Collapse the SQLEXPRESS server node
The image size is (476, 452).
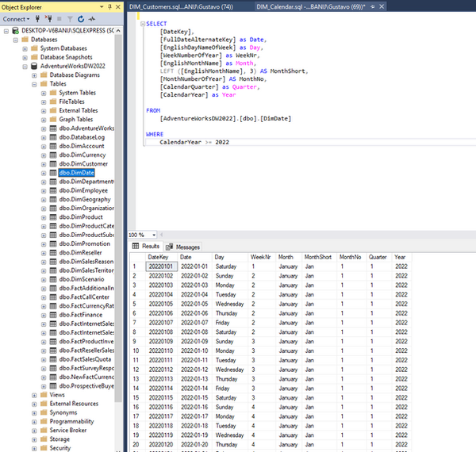coord(6,31)
